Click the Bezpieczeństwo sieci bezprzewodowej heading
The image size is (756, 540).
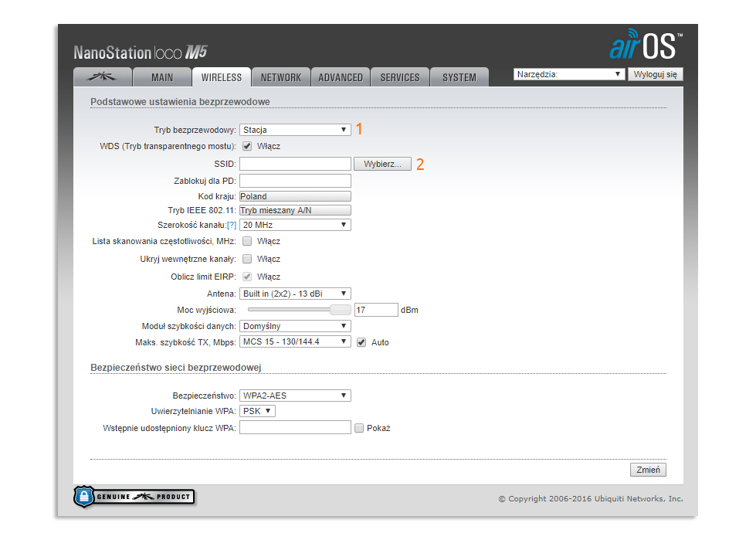click(175, 368)
